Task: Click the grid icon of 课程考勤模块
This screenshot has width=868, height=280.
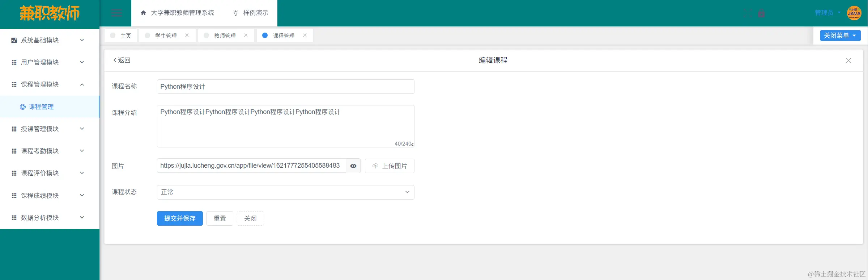Action: click(14, 151)
